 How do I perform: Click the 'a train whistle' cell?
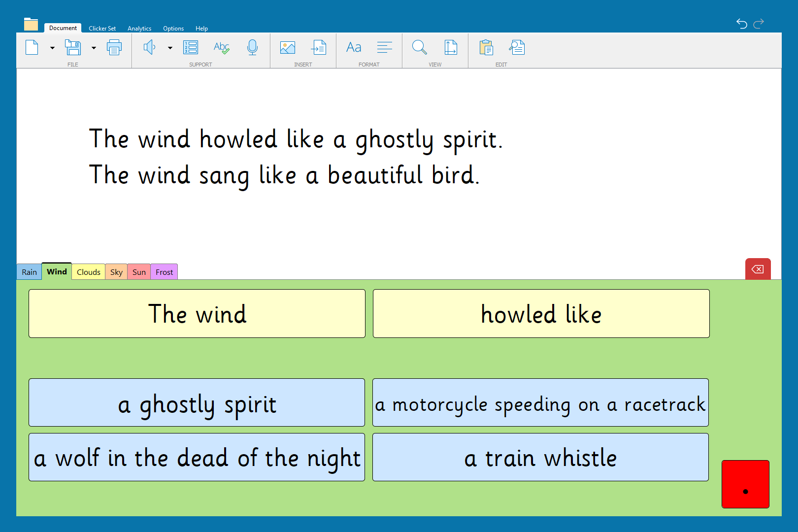[x=540, y=458]
